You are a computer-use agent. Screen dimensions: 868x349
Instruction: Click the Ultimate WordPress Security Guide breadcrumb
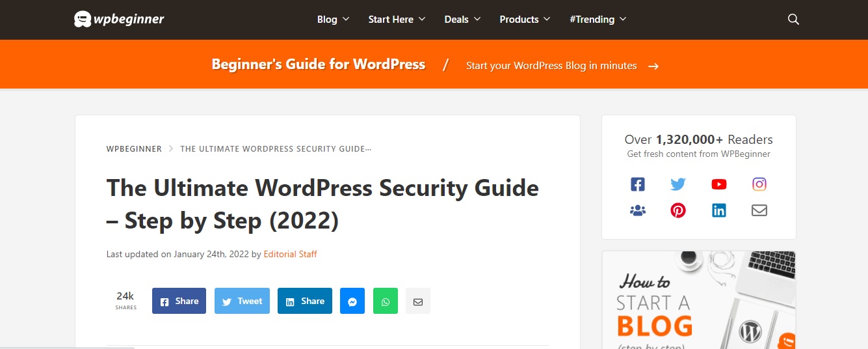(276, 148)
